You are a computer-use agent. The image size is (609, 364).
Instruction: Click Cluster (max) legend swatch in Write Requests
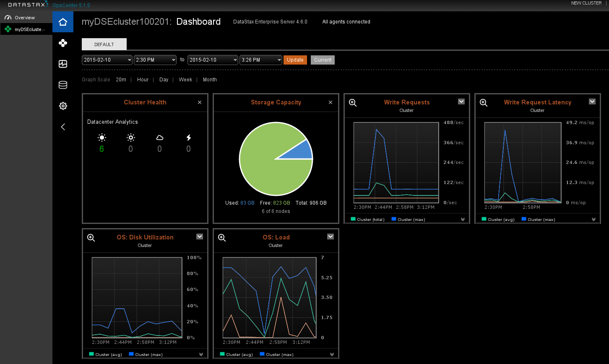(393, 219)
